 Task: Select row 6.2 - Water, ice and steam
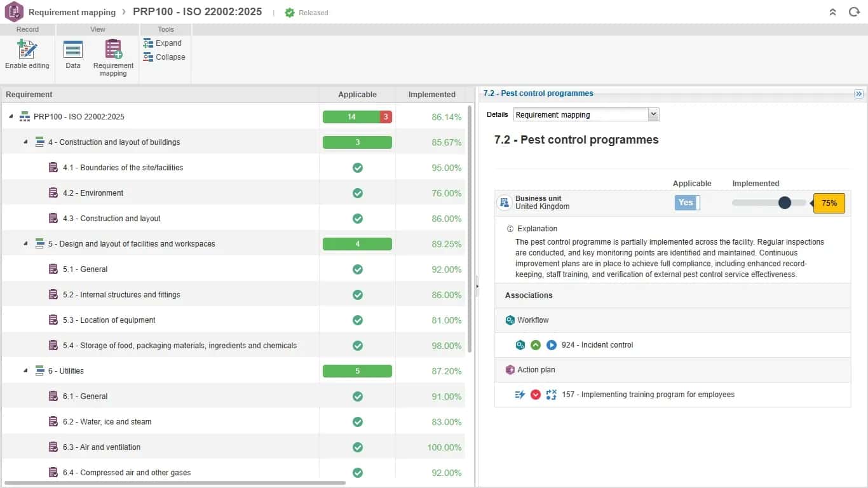(x=233, y=422)
